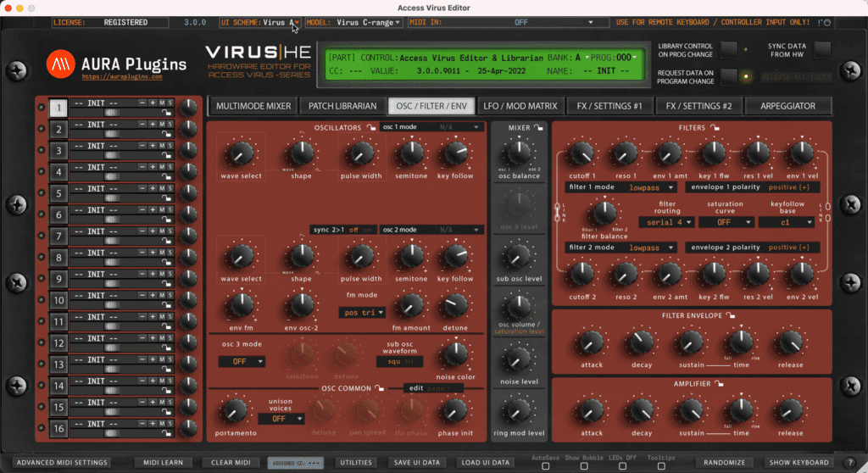Toggle the Oscillators section lock icon
Viewport: 868px width, 473px height.
click(x=371, y=128)
